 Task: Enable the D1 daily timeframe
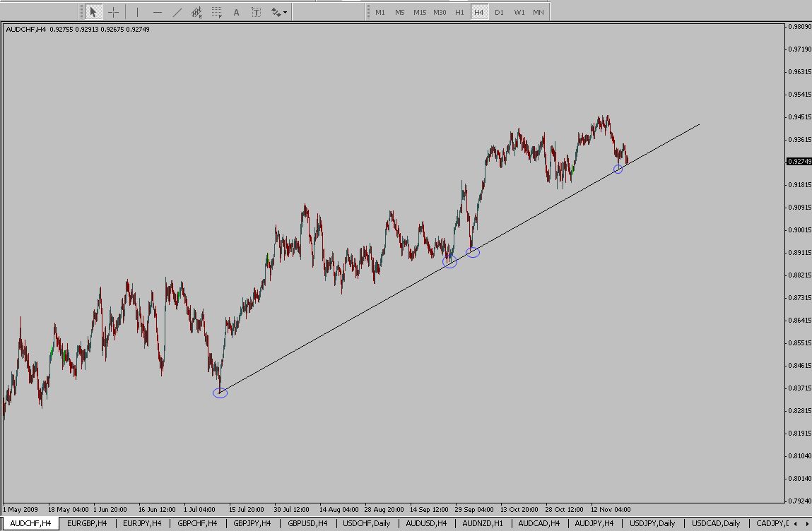click(x=499, y=12)
